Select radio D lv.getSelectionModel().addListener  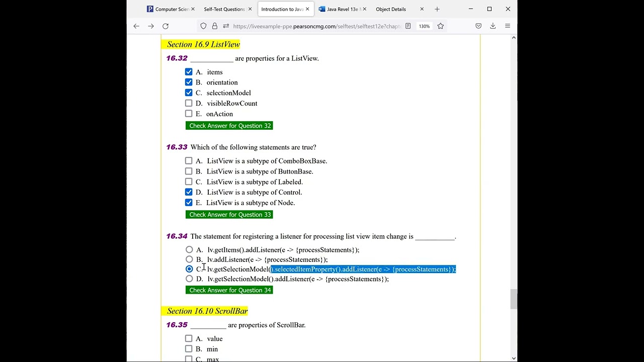click(x=189, y=279)
